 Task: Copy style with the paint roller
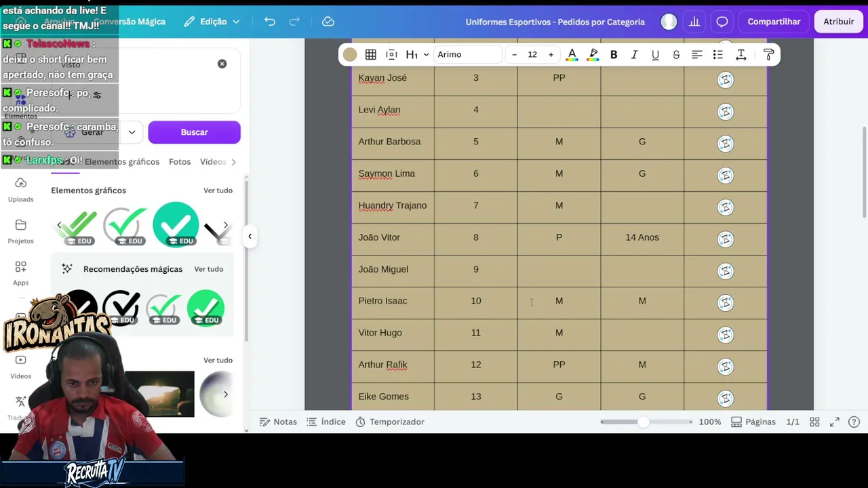coord(768,54)
